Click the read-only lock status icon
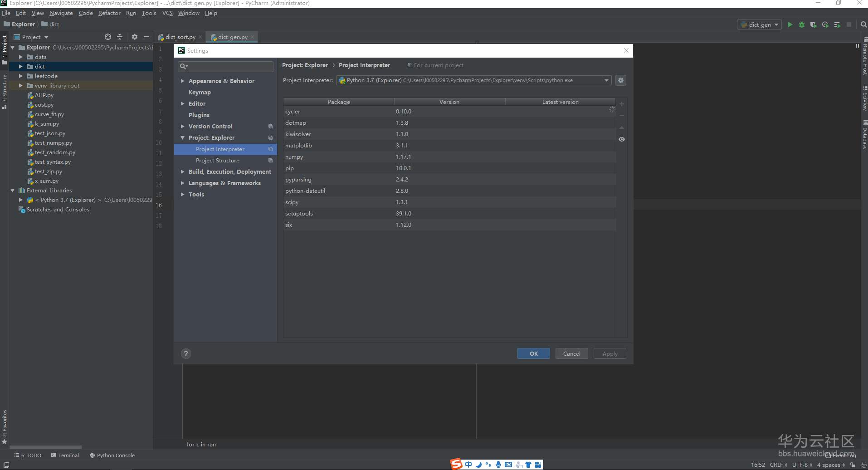This screenshot has width=868, height=470. (853, 465)
